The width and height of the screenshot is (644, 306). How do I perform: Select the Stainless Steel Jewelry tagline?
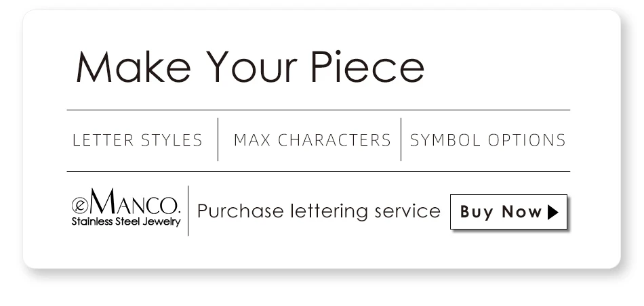click(x=126, y=222)
